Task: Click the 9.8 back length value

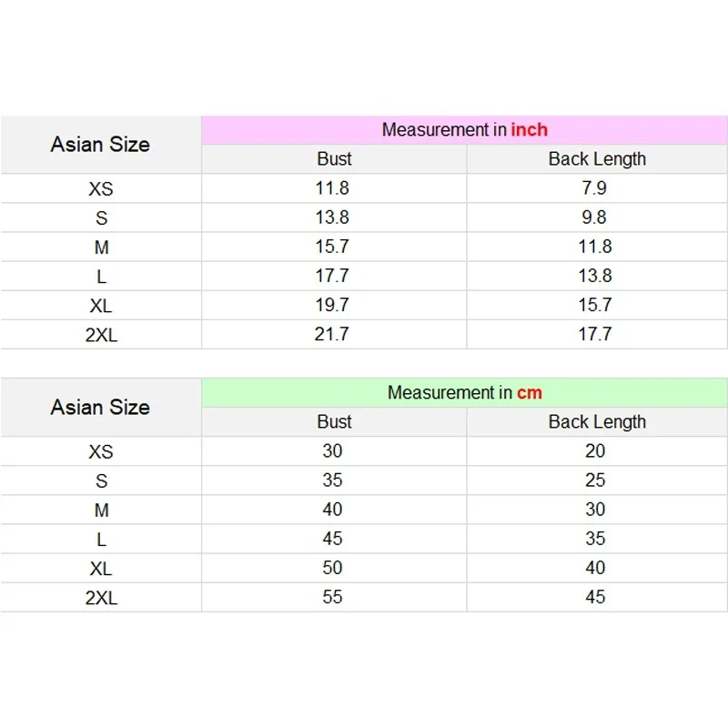Action: tap(595, 217)
